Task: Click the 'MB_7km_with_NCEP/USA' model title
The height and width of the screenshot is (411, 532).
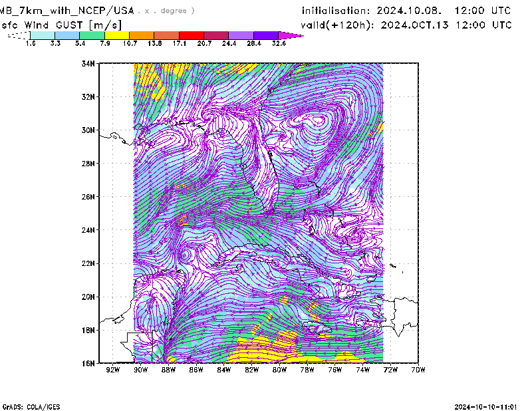Action: (67, 11)
